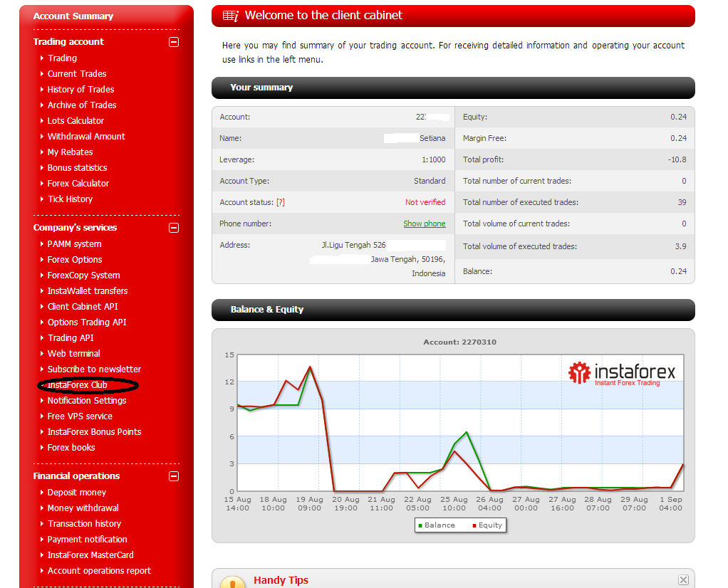Open Client Cabinet API page

[x=83, y=307]
